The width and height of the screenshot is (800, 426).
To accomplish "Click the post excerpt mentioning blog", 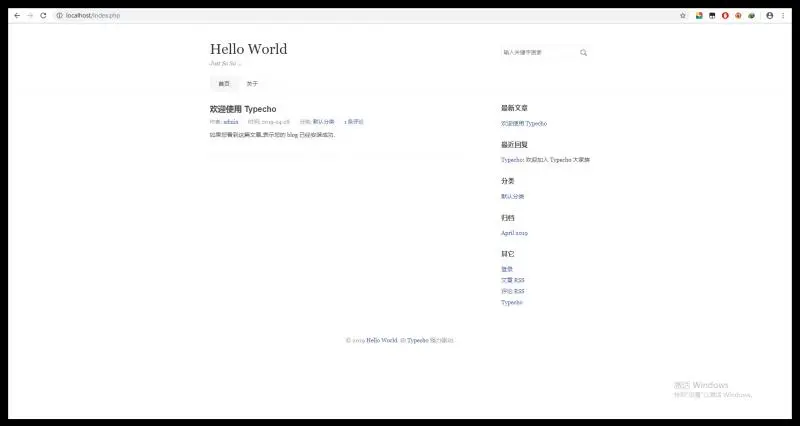I will (x=272, y=135).
